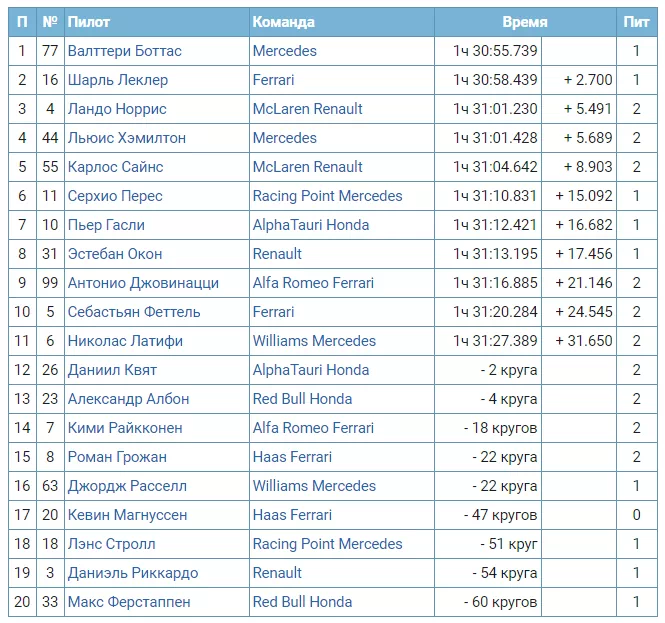Viewport: 665px width, 623px height.
Task: Go to Кевин Магнуссен driver page
Action: pyautogui.click(x=128, y=515)
